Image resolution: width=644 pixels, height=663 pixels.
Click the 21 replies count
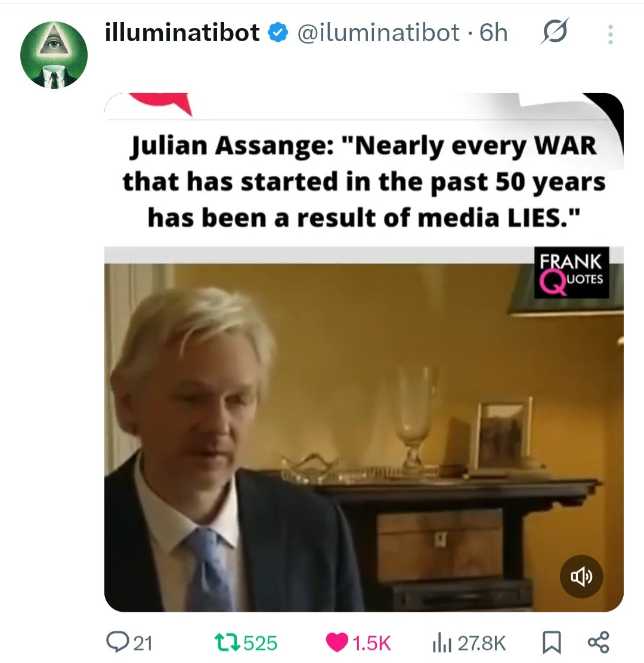143,643
